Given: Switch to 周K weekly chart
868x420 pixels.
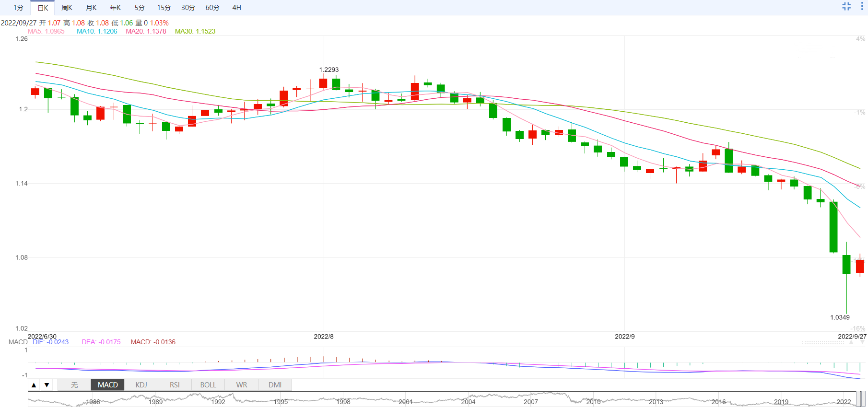Looking at the screenshot, I should 67,8.
